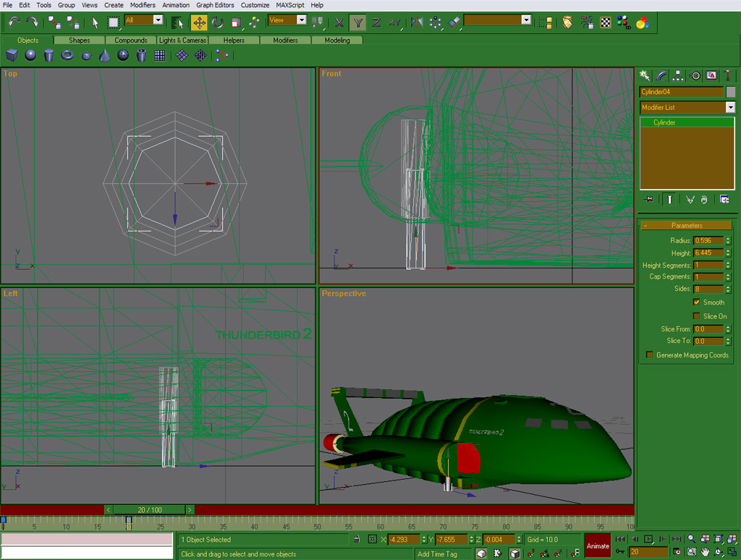
Task: Collapse the Parameters rollout
Action: pos(686,226)
